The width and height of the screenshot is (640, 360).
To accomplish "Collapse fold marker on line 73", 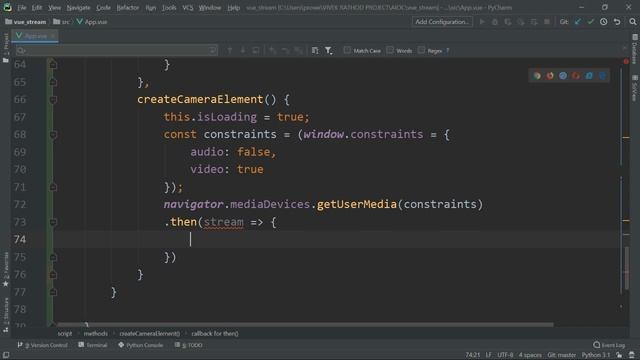I will 53,222.
